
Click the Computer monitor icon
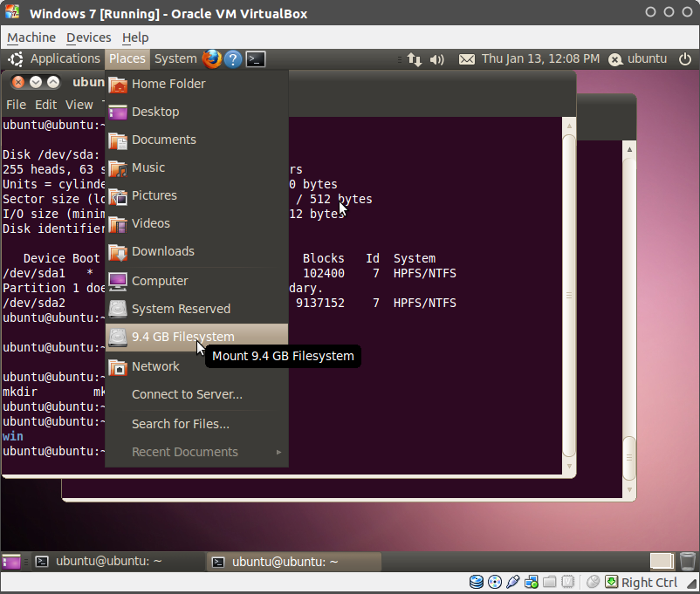tap(118, 282)
